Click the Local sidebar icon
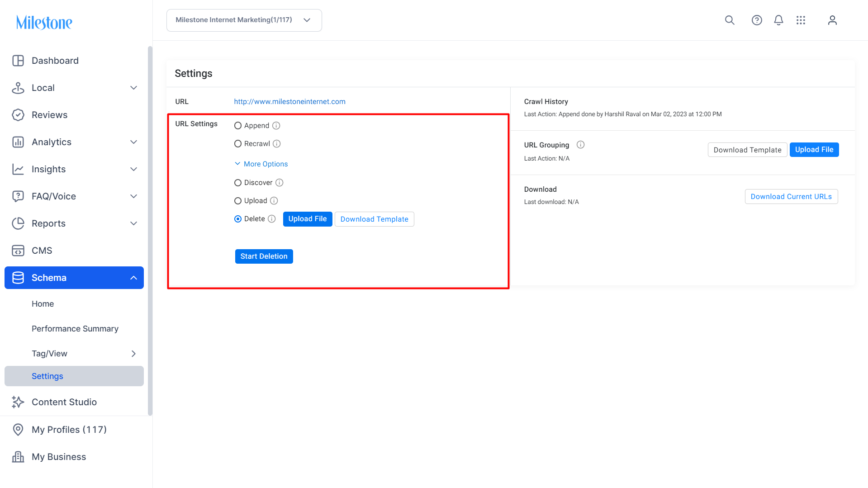 coord(18,88)
